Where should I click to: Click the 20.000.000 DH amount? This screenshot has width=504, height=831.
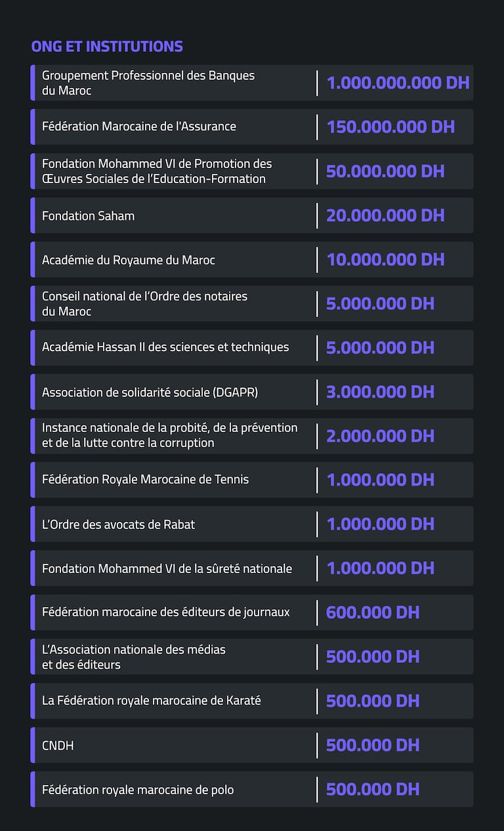[385, 215]
